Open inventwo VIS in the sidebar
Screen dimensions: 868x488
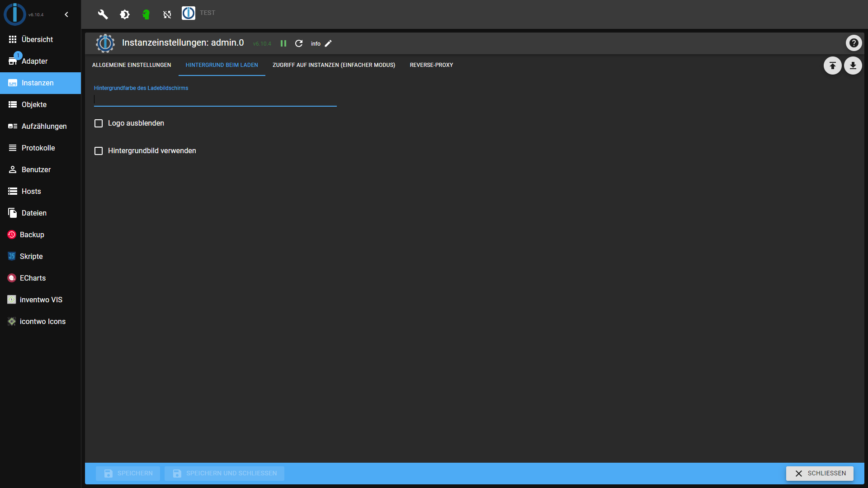[40, 300]
